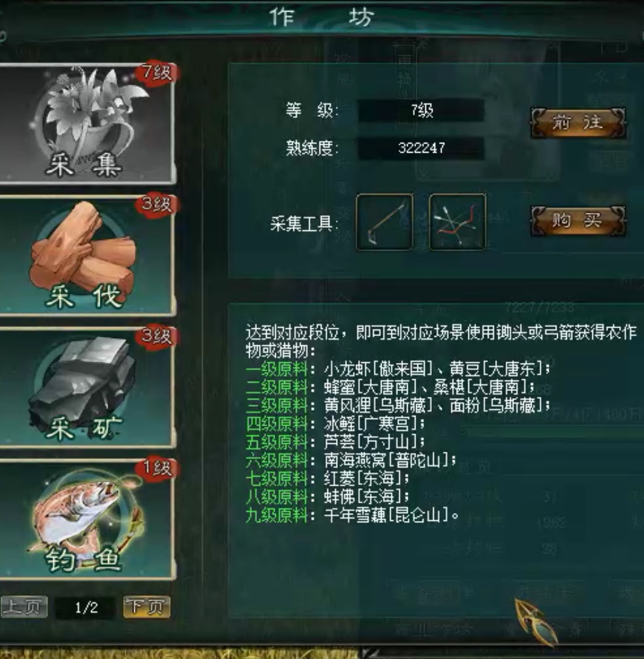Click the 九级原料 green label
This screenshot has height=659, width=644.
277,515
